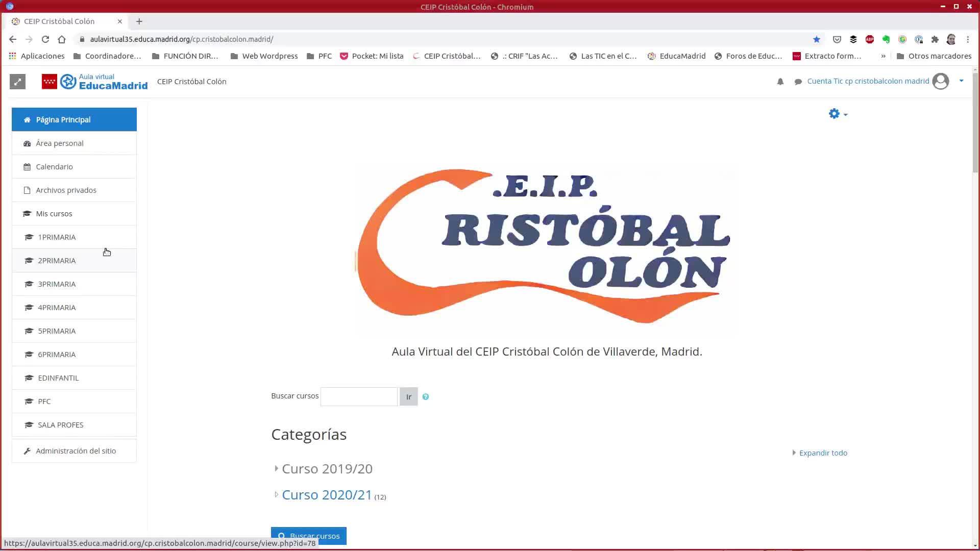Click the help icon beside Ir
Viewport: 980px width, 551px height.
(426, 397)
